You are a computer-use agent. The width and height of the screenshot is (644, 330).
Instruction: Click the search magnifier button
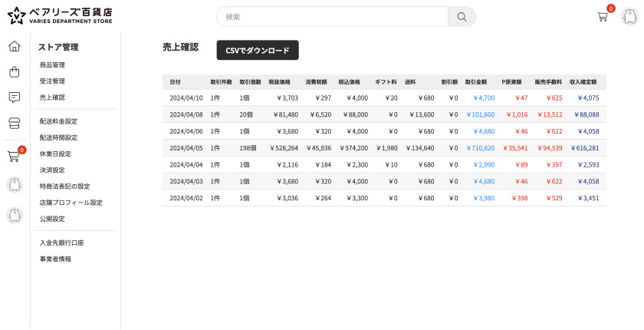462,17
